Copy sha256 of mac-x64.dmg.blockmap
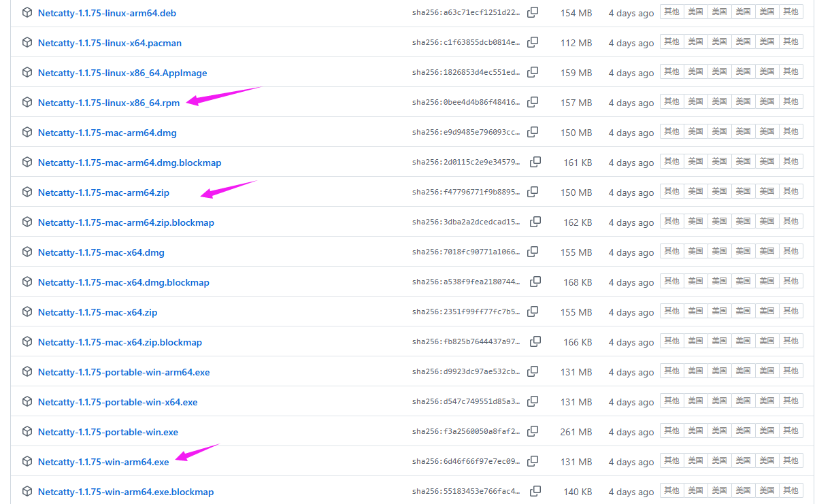 pyautogui.click(x=535, y=282)
